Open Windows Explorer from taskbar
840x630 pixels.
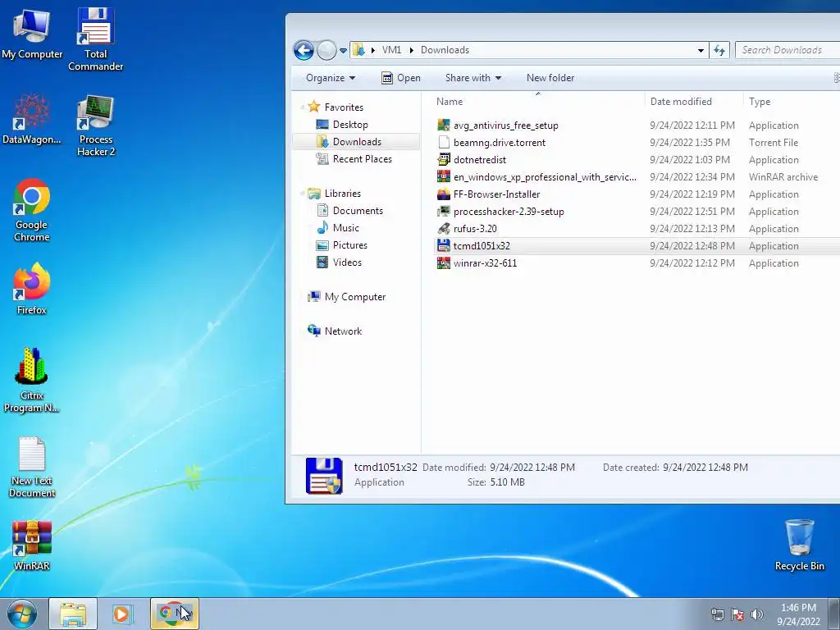tap(73, 614)
